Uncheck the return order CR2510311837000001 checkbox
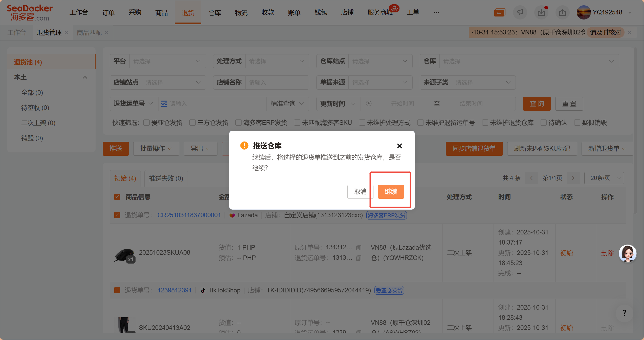This screenshot has height=340, width=644. [x=117, y=215]
